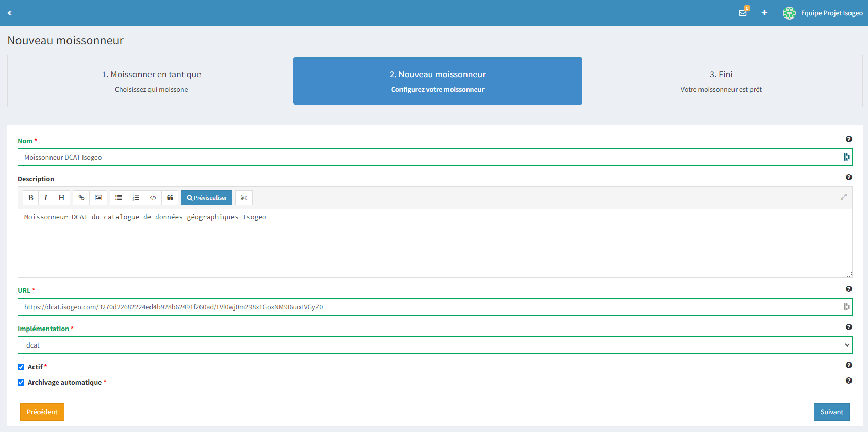The height and width of the screenshot is (432, 868).
Task: Click password manager icon in URL field
Action: 846,307
